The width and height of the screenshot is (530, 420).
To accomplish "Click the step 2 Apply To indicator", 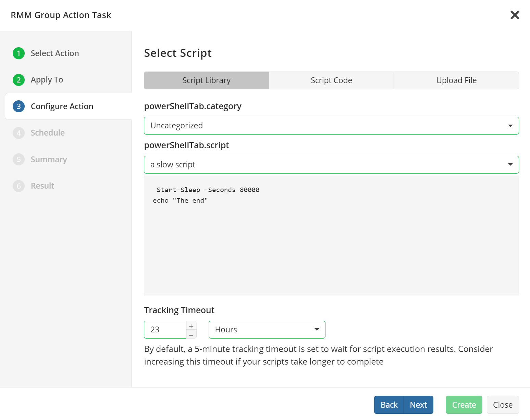I will click(x=19, y=80).
